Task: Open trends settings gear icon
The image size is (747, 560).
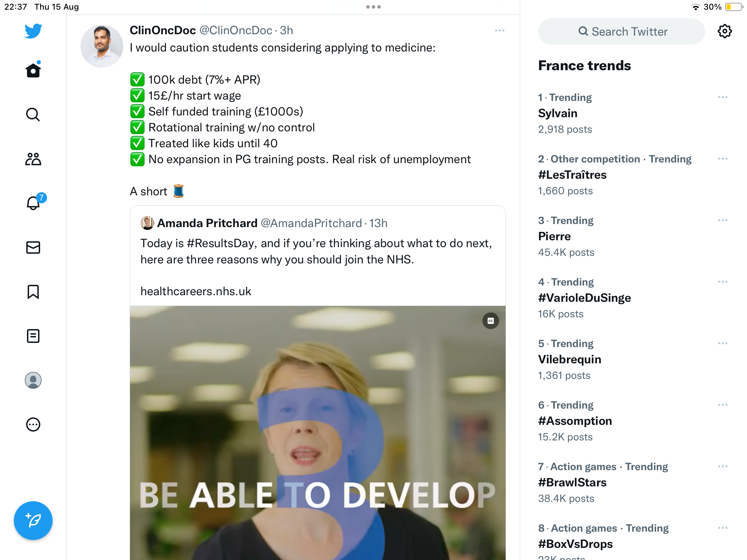Action: pos(725,31)
